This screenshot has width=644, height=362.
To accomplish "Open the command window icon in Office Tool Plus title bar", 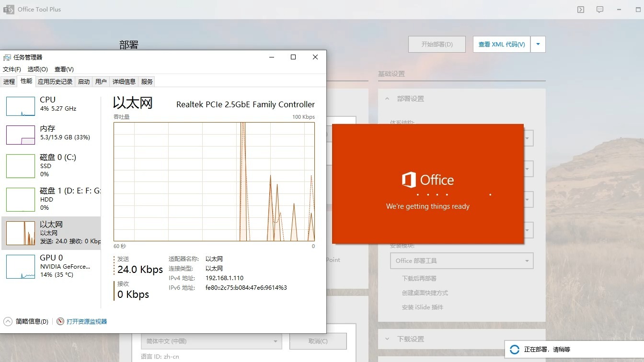I will [x=581, y=10].
